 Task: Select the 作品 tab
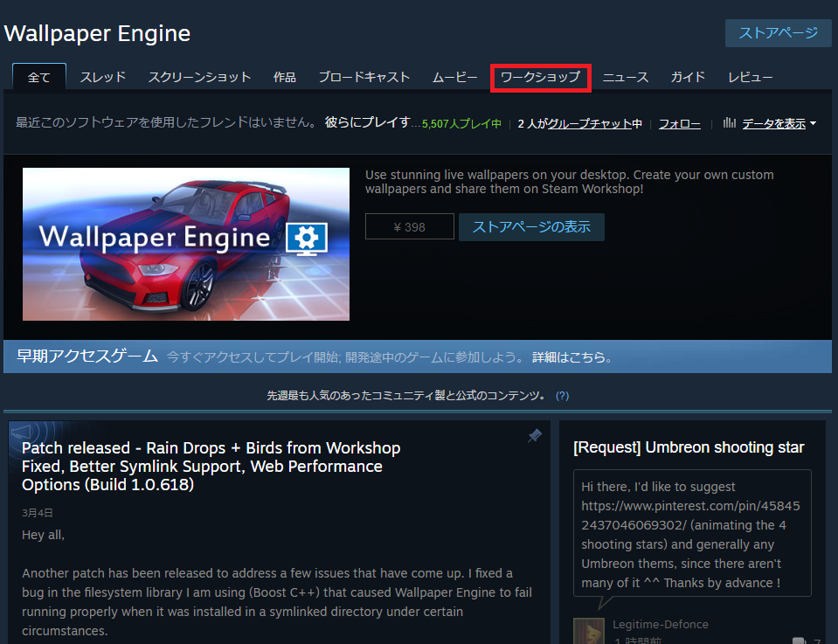[285, 77]
